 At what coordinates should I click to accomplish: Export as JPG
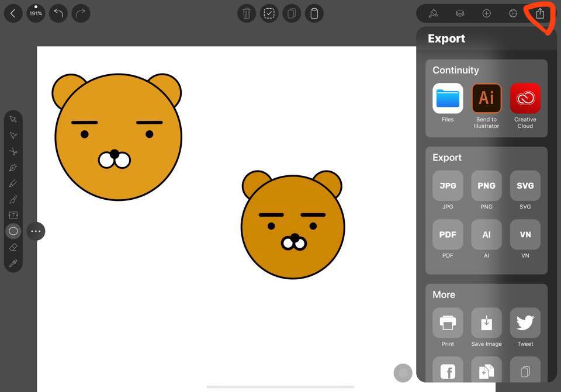pos(448,186)
